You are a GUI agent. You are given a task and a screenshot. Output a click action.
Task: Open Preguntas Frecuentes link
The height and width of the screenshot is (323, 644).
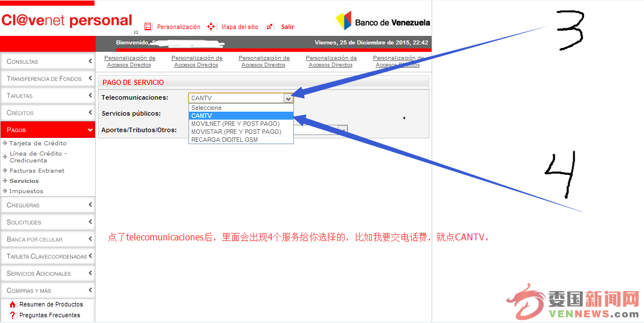[50, 315]
